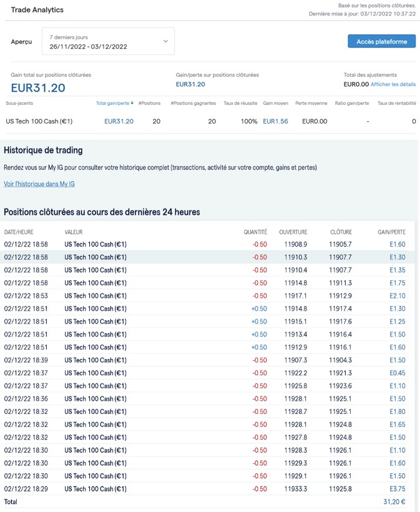
Task: Select the 7 derniers jours period box
Action: pos(108,42)
